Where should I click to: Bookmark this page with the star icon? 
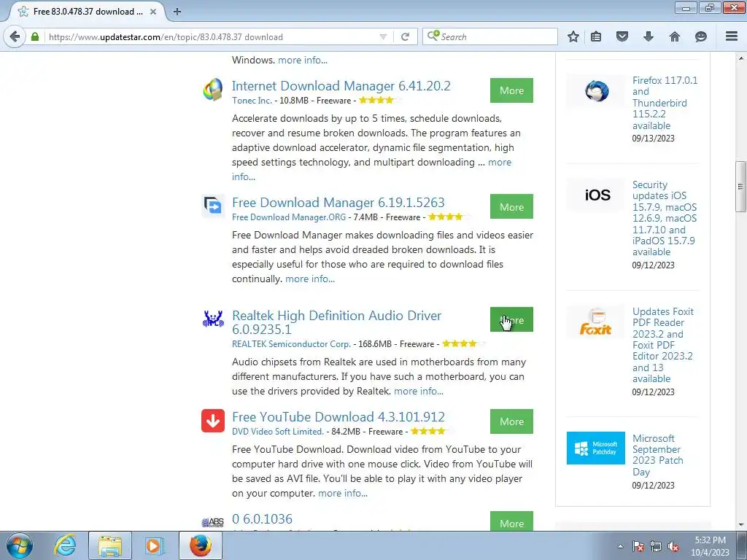(x=573, y=36)
